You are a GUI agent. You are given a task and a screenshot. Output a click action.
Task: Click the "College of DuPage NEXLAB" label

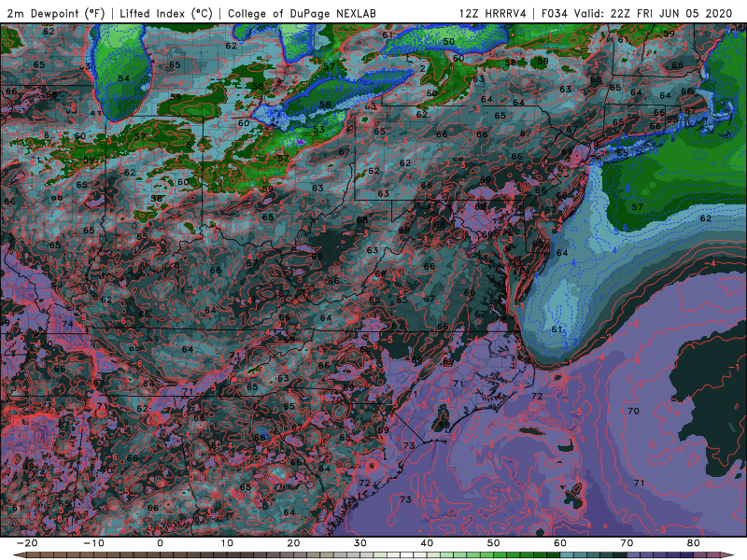tap(302, 13)
